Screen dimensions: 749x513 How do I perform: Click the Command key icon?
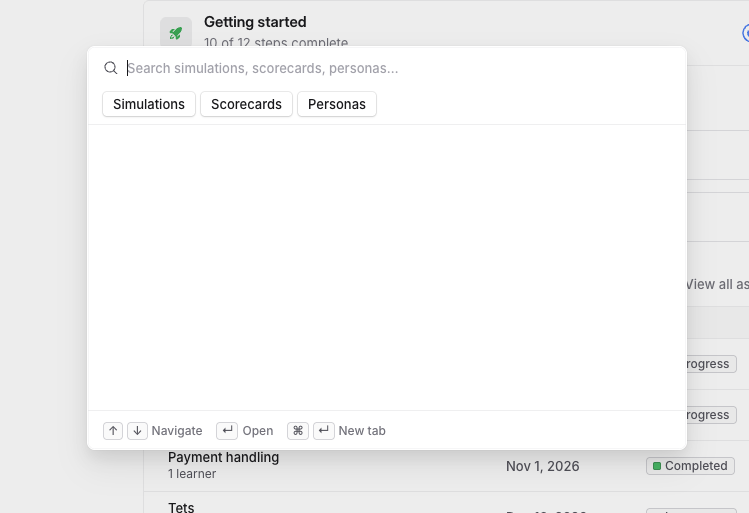point(298,431)
